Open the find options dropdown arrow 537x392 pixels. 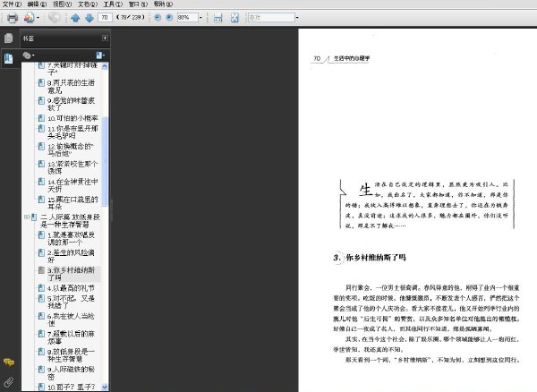pos(297,18)
